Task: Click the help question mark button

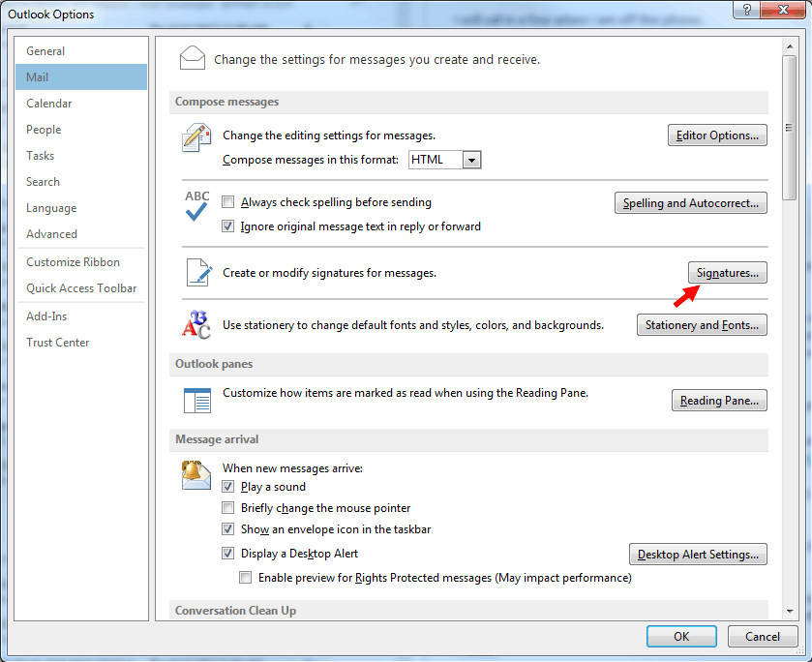Action: tap(747, 10)
